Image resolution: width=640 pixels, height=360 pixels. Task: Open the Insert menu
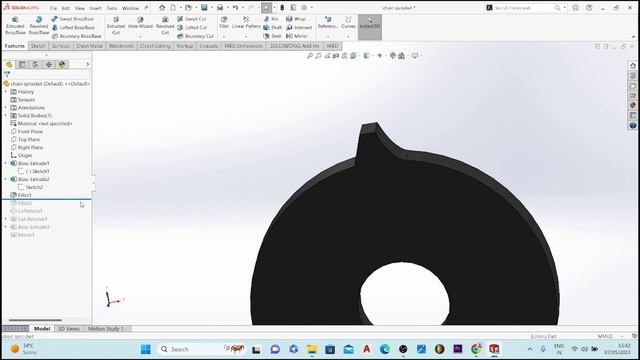(96, 8)
